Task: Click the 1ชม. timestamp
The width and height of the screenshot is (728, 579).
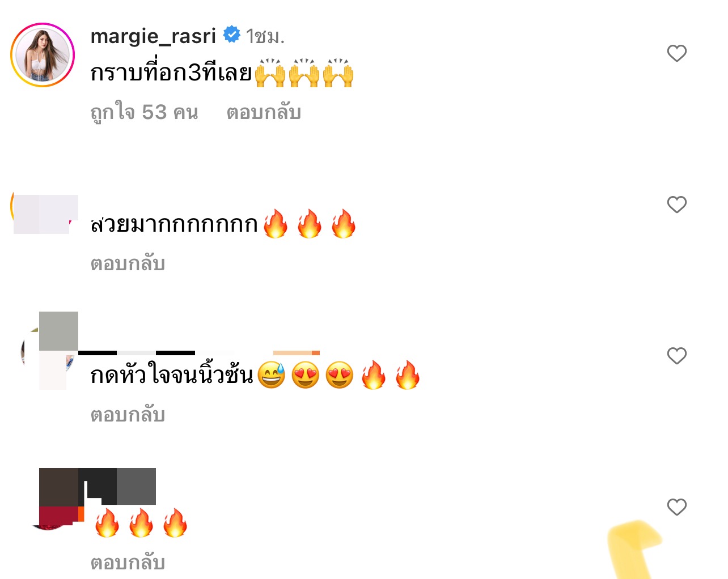Action: click(265, 37)
